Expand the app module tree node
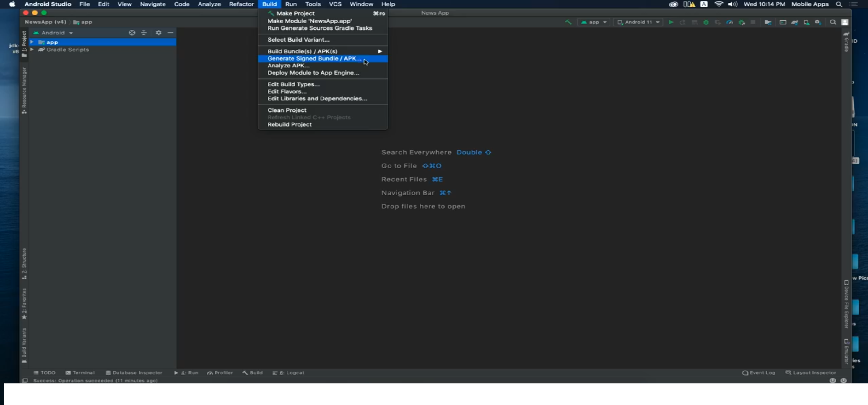The height and width of the screenshot is (405, 868). click(32, 42)
